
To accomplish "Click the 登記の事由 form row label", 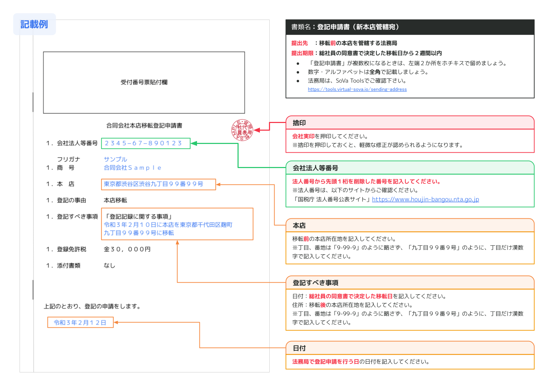I will coord(72,200).
